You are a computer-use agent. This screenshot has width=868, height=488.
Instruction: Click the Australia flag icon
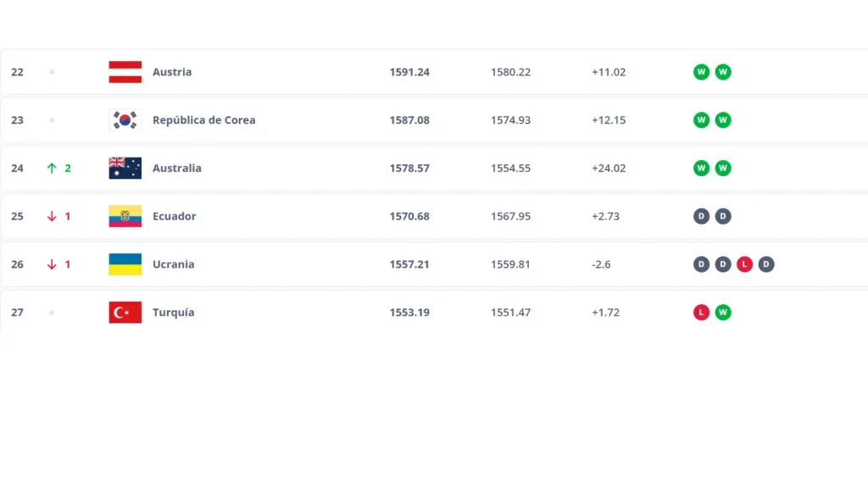pyautogui.click(x=125, y=168)
